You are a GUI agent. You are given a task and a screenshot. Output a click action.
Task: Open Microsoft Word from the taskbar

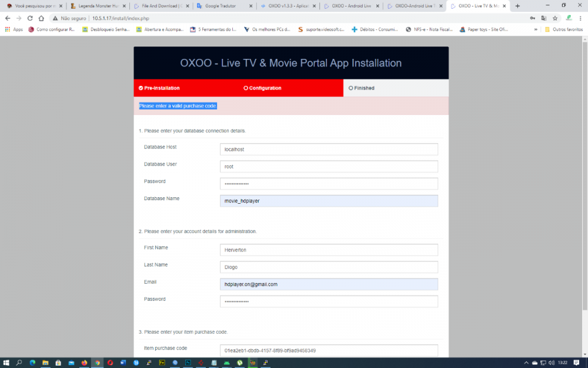tap(123, 363)
